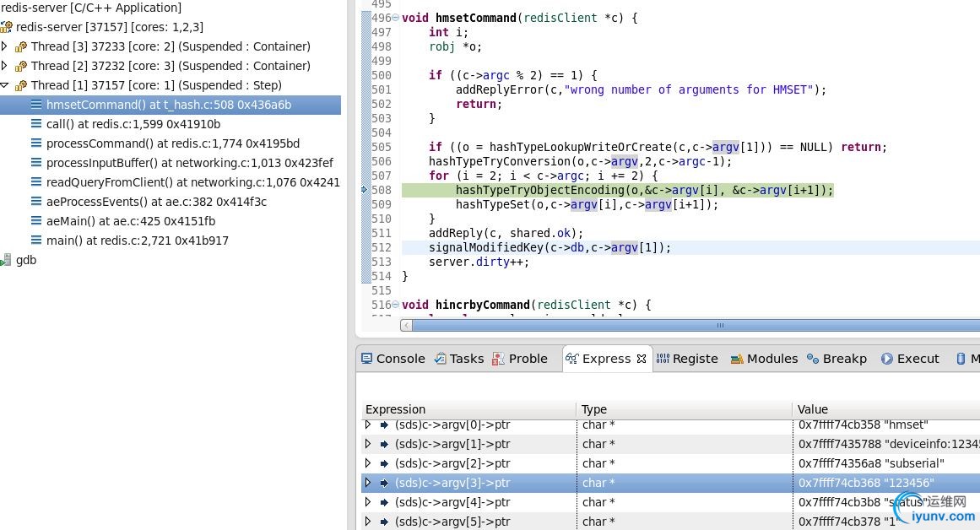The height and width of the screenshot is (530, 980).
Task: Switch to the Console tab
Action: pos(393,359)
